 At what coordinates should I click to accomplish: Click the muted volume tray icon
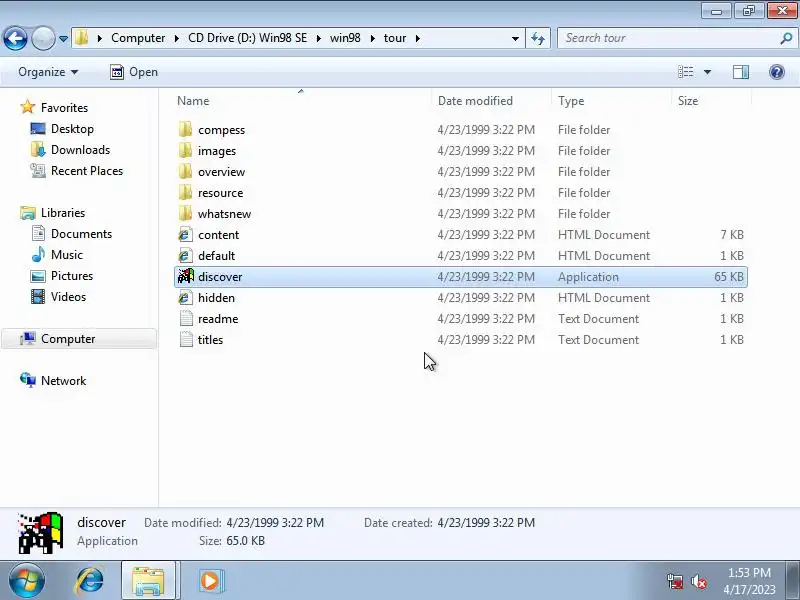pyautogui.click(x=698, y=581)
